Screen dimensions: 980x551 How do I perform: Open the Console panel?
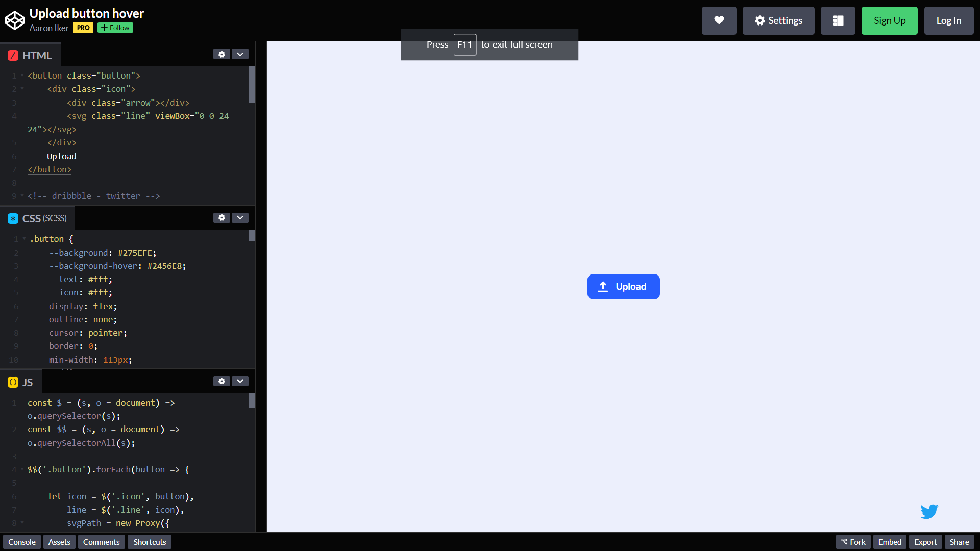pyautogui.click(x=22, y=542)
